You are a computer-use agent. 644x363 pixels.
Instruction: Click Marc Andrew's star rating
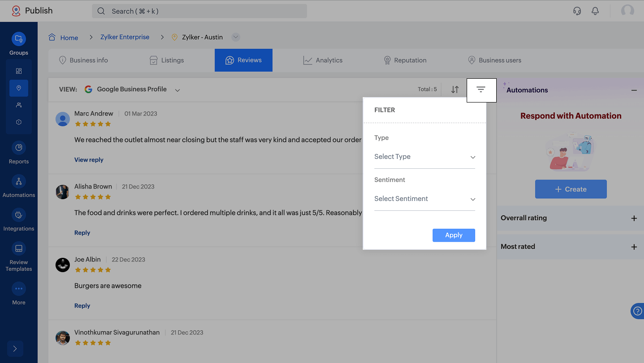point(93,124)
